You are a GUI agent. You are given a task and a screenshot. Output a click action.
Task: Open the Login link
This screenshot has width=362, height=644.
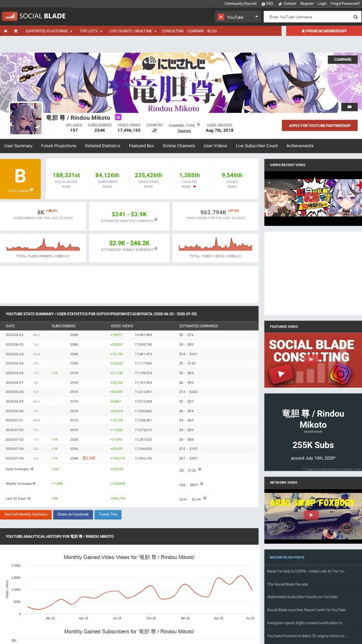(x=322, y=3)
